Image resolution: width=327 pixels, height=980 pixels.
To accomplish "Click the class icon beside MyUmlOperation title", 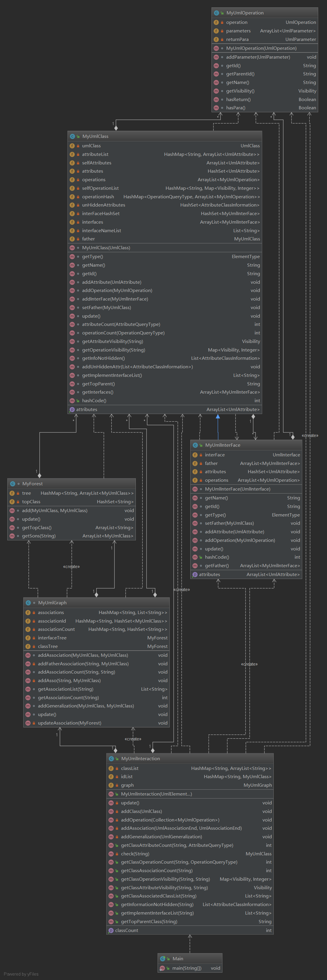I will [x=216, y=13].
